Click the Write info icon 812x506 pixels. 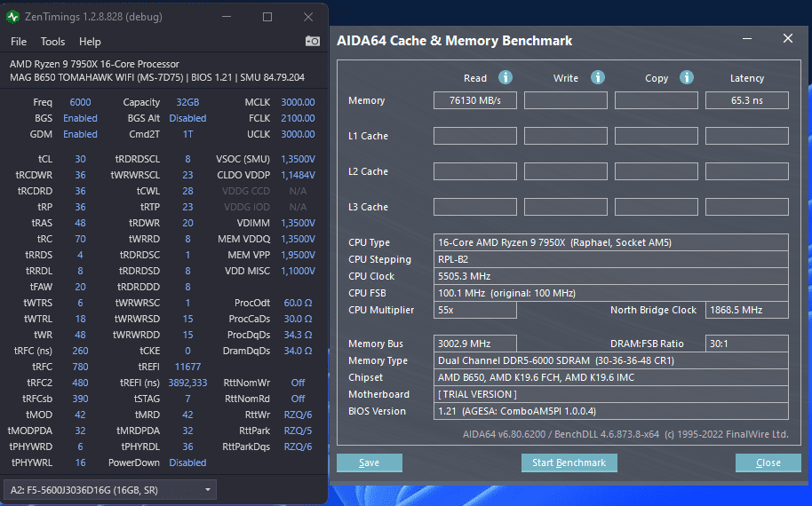tap(598, 77)
